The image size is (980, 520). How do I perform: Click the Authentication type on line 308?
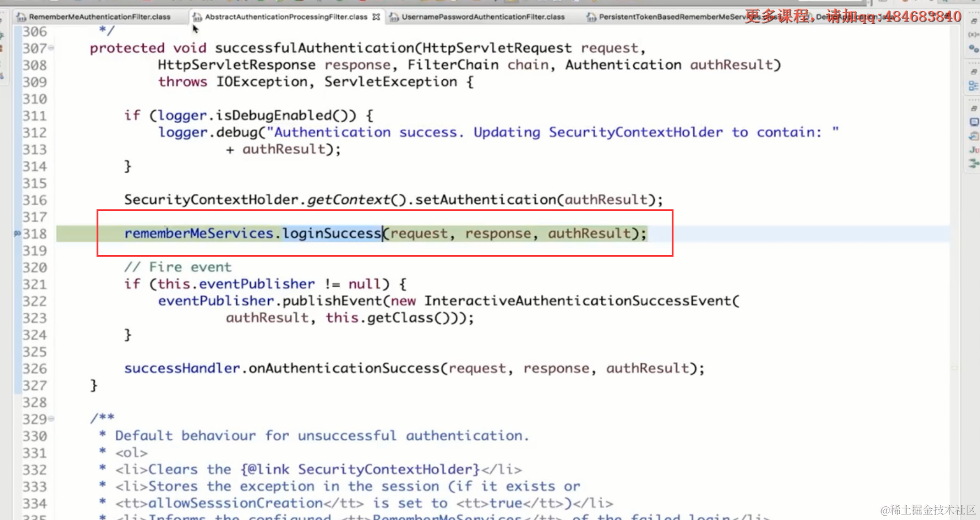[623, 65]
